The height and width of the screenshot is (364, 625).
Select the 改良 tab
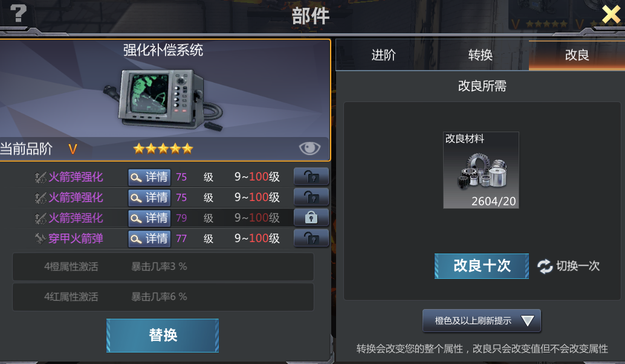pyautogui.click(x=577, y=55)
